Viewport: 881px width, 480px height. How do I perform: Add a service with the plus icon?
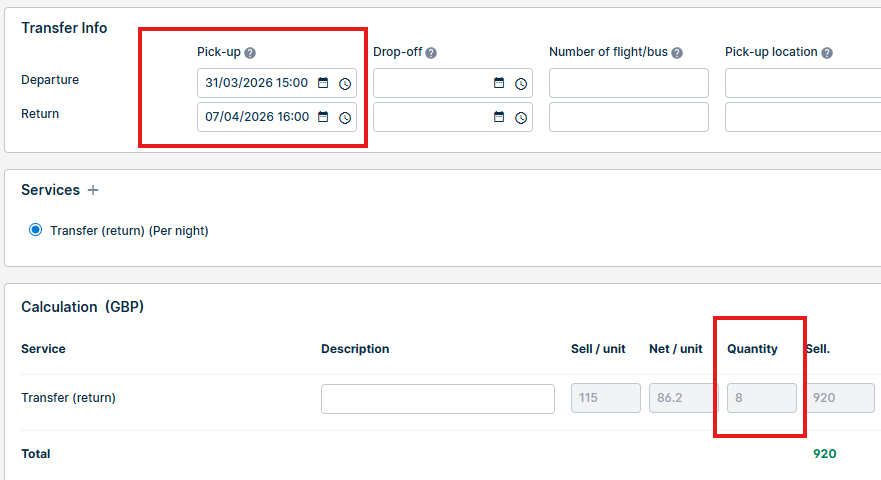pyautogui.click(x=93, y=190)
